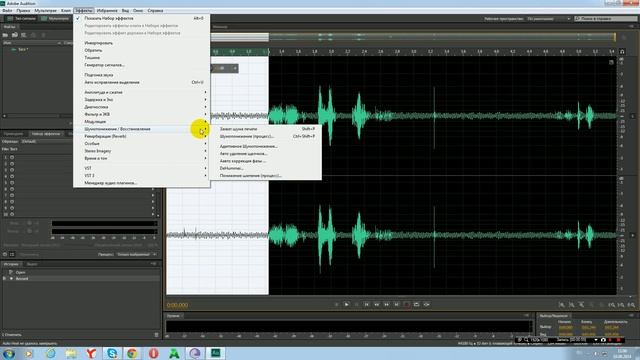Expand Задержка и Эхо submenu

coord(141,100)
